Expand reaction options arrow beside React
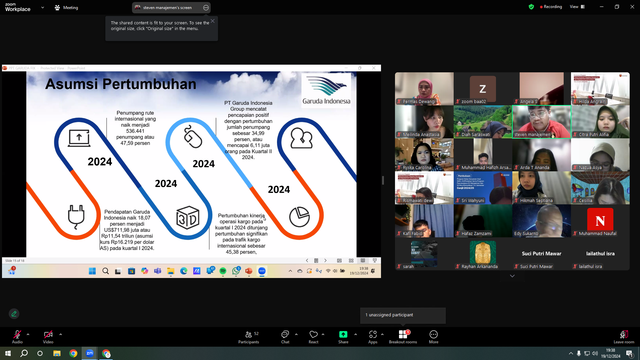The width and height of the screenshot is (640, 360). click(323, 334)
